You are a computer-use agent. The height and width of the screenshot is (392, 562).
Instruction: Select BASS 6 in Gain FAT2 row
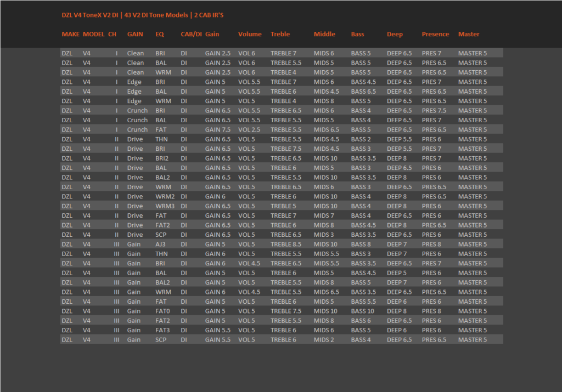(x=361, y=320)
